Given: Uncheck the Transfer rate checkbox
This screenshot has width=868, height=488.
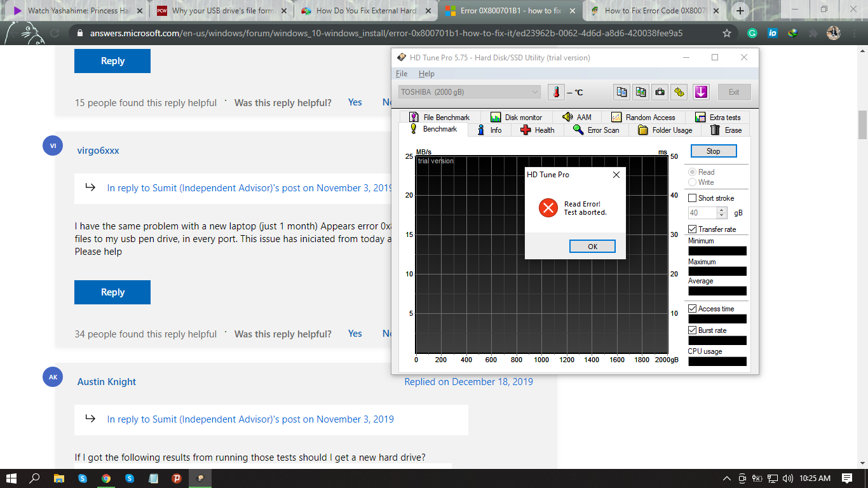Looking at the screenshot, I should pyautogui.click(x=693, y=229).
